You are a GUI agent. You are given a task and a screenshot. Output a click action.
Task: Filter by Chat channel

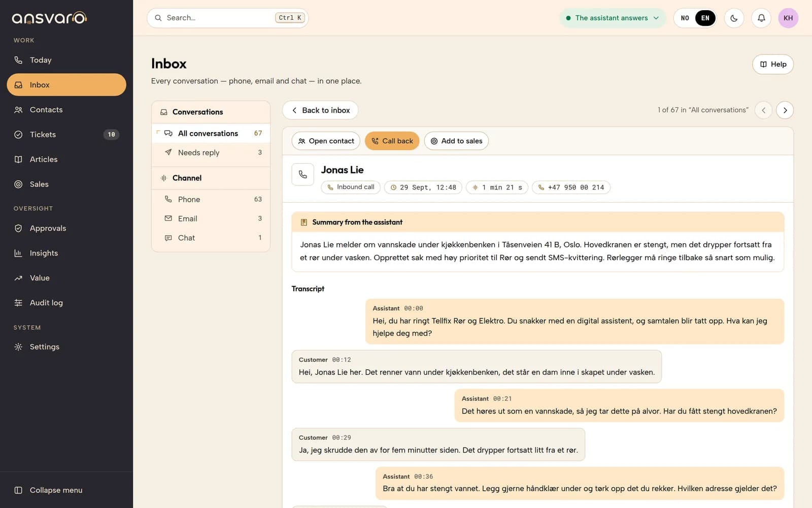pyautogui.click(x=211, y=238)
